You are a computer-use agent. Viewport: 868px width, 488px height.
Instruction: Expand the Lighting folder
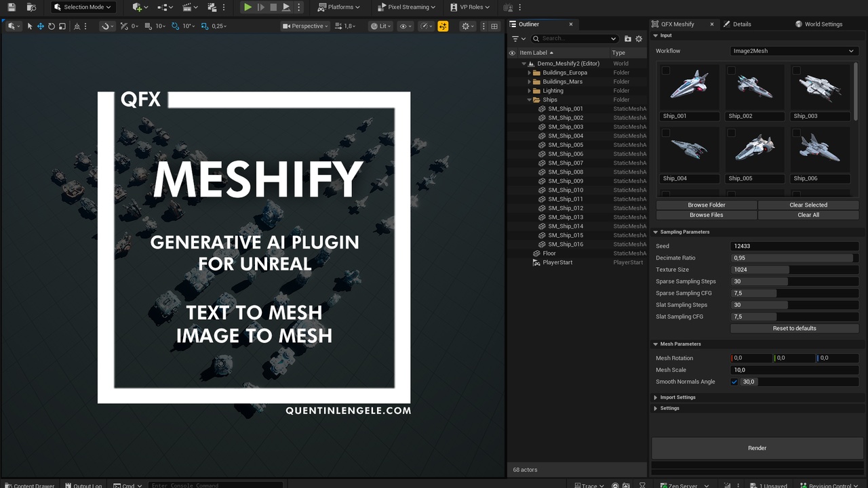pos(529,91)
